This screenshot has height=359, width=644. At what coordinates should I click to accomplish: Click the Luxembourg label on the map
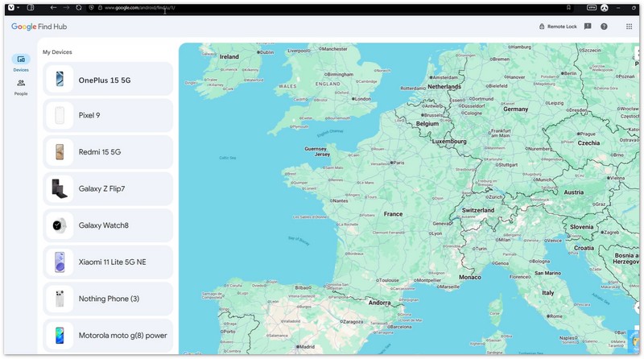click(449, 142)
